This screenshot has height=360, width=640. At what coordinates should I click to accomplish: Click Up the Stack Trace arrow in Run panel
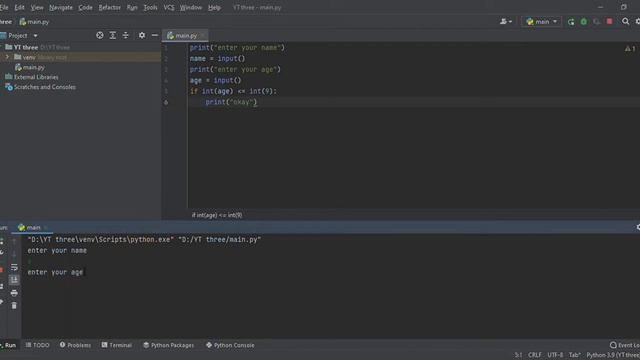click(x=14, y=242)
